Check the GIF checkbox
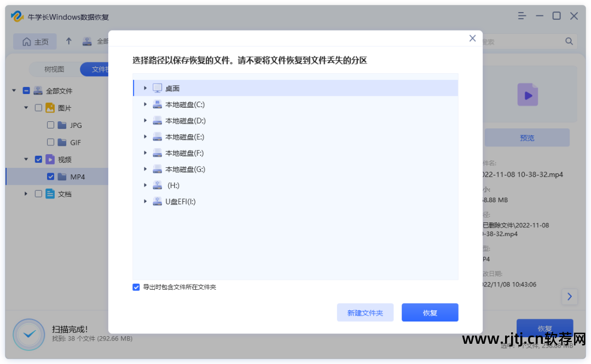Screen dimensions: 591x364 (x=50, y=142)
